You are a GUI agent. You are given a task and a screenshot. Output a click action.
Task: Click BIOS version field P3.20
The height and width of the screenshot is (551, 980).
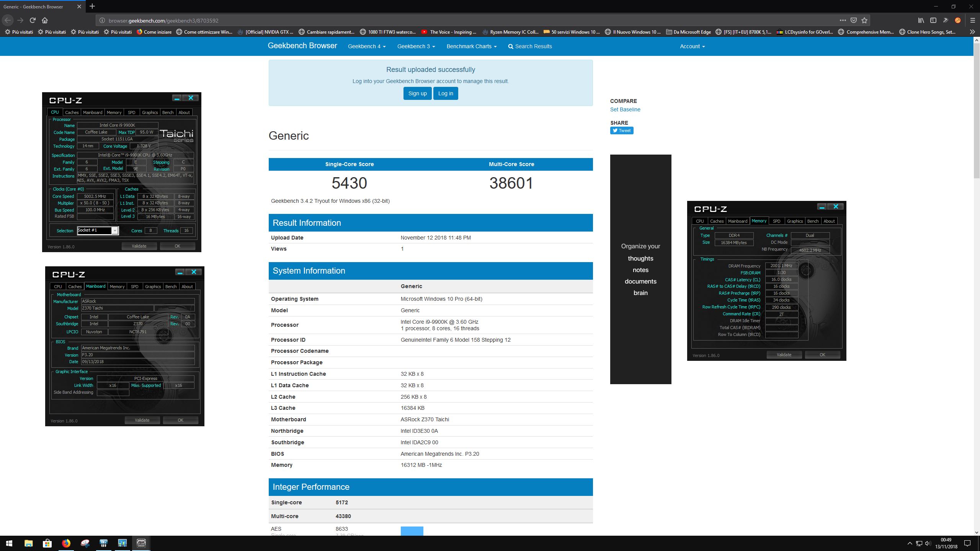(138, 355)
